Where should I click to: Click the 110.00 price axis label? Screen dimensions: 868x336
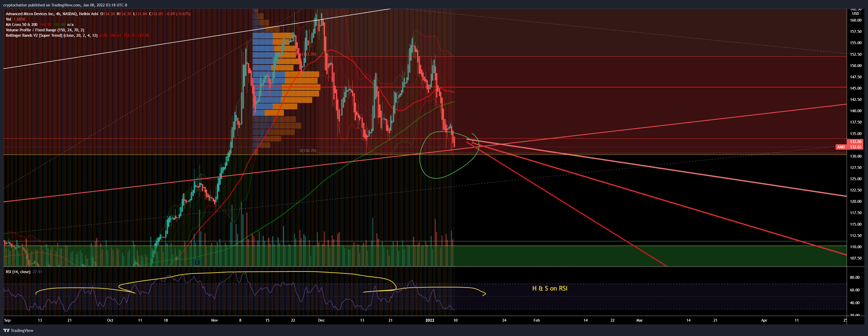855,247
